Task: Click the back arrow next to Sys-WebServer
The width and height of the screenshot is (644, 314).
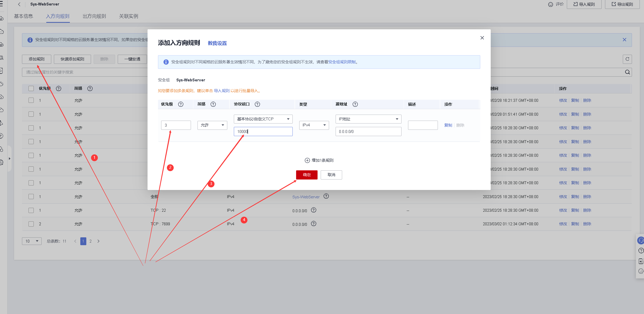Action: pos(19,4)
